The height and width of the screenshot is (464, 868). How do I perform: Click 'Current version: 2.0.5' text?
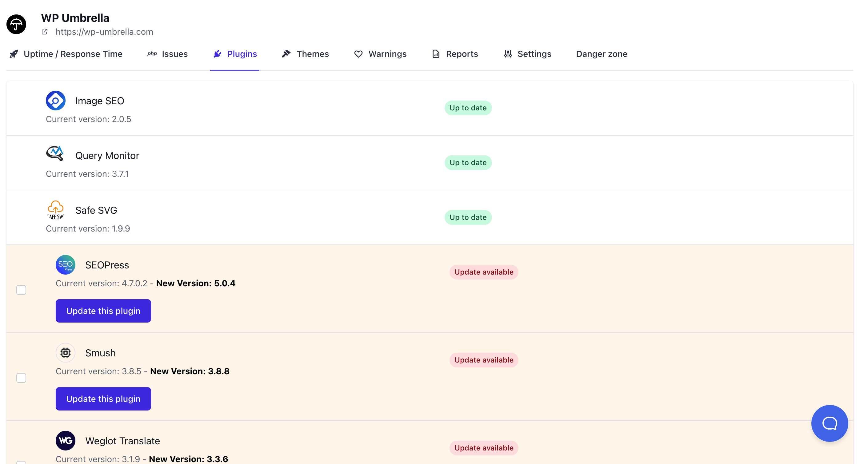coord(89,119)
